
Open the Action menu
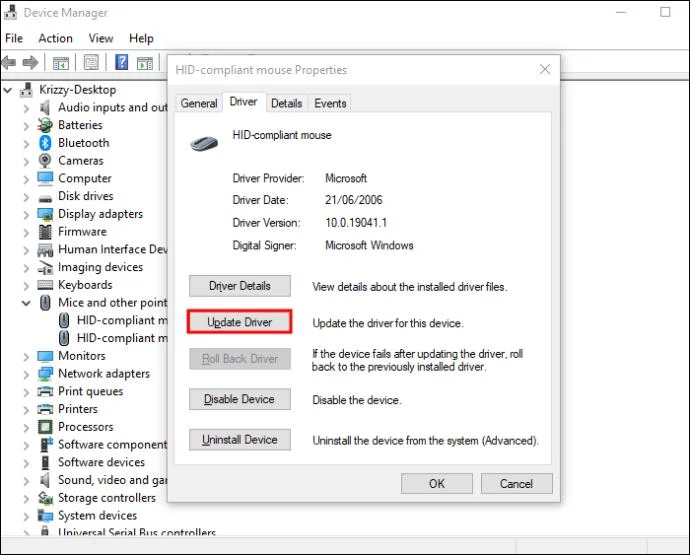tap(55, 38)
